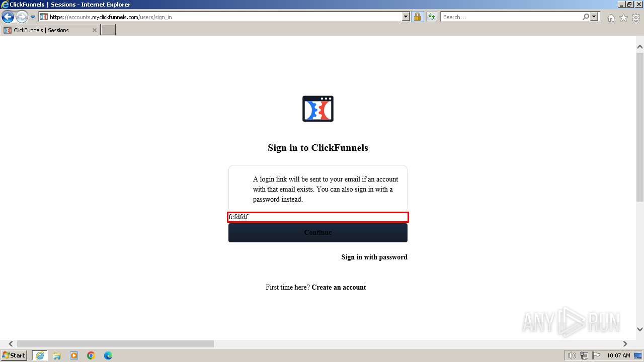The width and height of the screenshot is (644, 362).
Task: Click the Internet Explorer Back arrow
Action: 8,17
